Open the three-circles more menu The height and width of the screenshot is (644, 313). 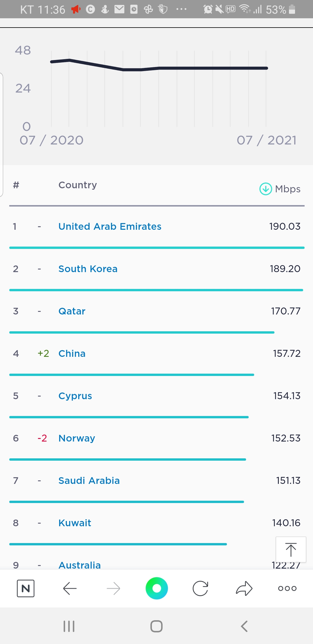tap(287, 588)
